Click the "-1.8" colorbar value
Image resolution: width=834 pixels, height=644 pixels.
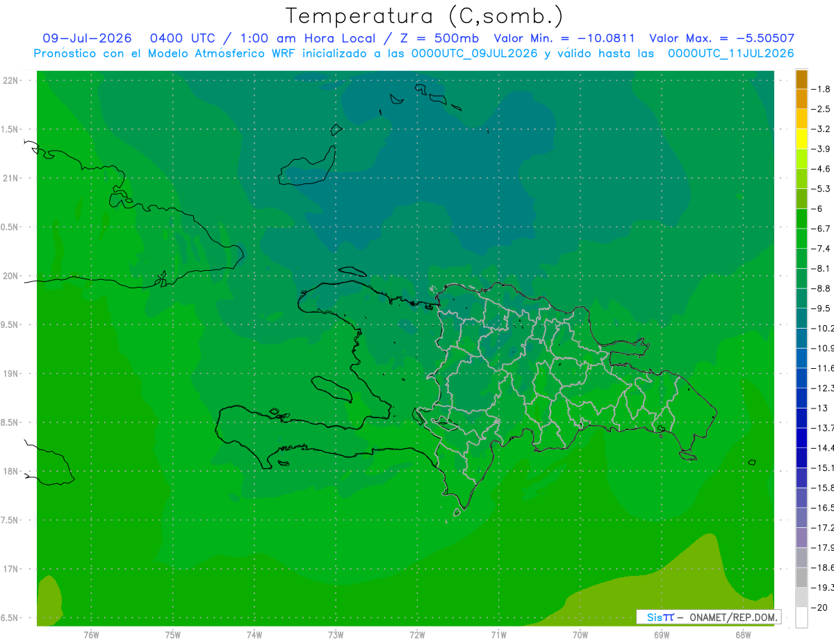[821, 89]
